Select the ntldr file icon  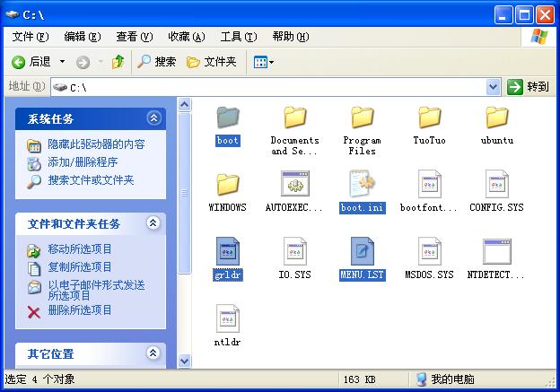[228, 318]
